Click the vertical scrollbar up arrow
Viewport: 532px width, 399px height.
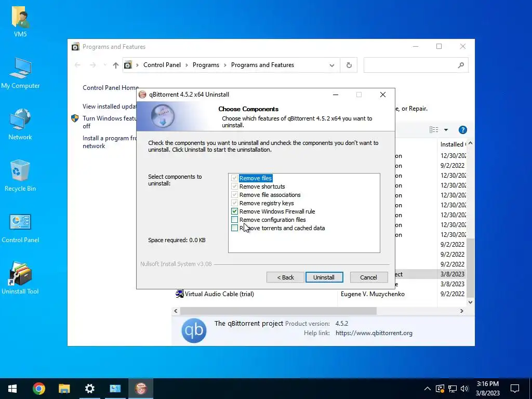click(470, 143)
